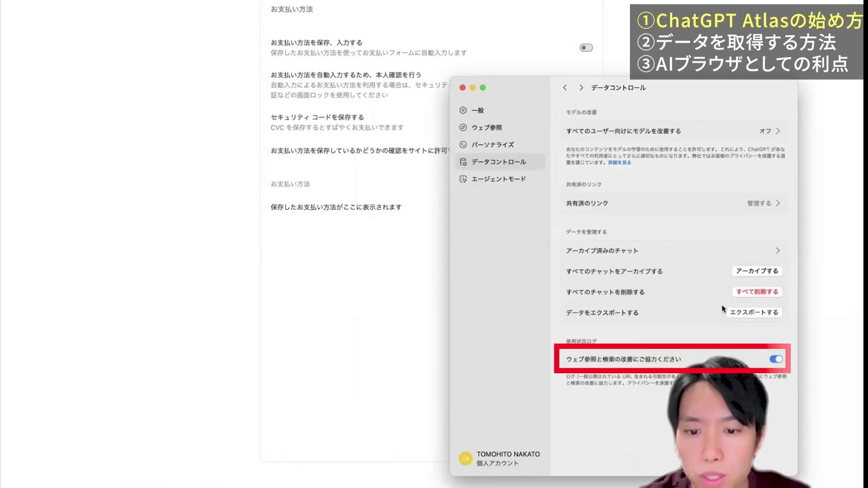Click セキュリティ コードを保存する in background page
Viewport: 868px width, 488px height.
(x=317, y=117)
